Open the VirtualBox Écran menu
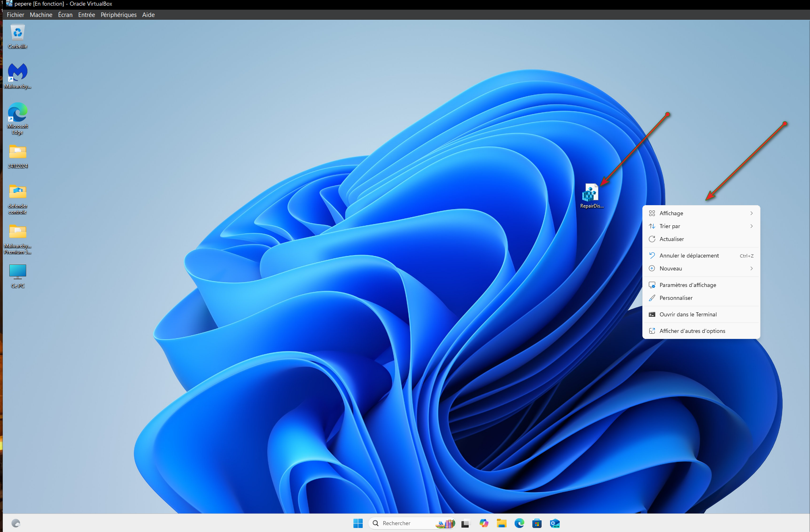The image size is (810, 532). (x=65, y=15)
